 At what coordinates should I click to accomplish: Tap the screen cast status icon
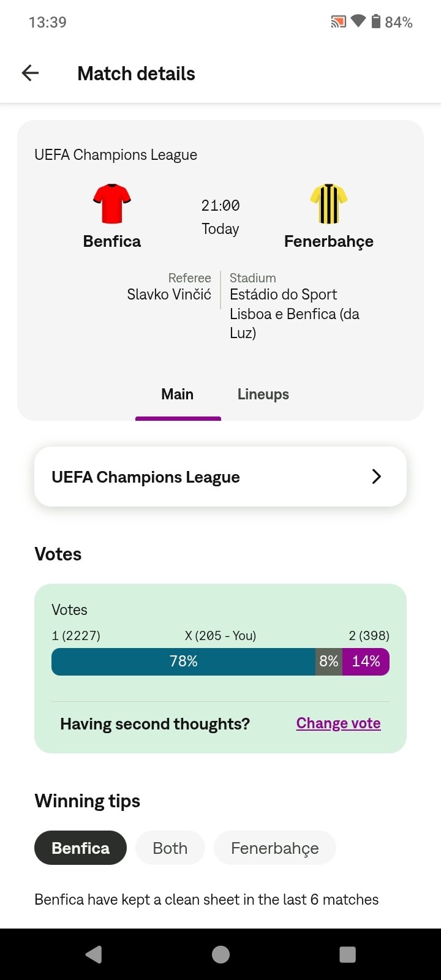tap(338, 22)
